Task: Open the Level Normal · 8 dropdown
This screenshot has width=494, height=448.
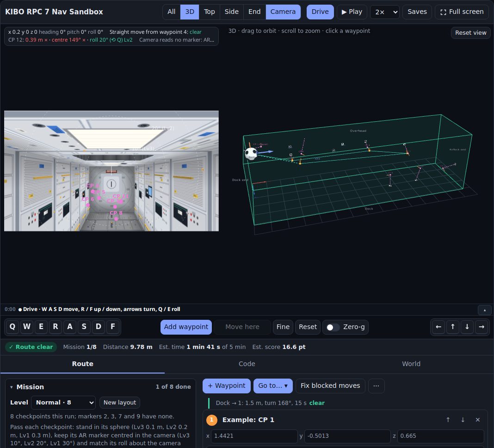Action: (x=63, y=403)
